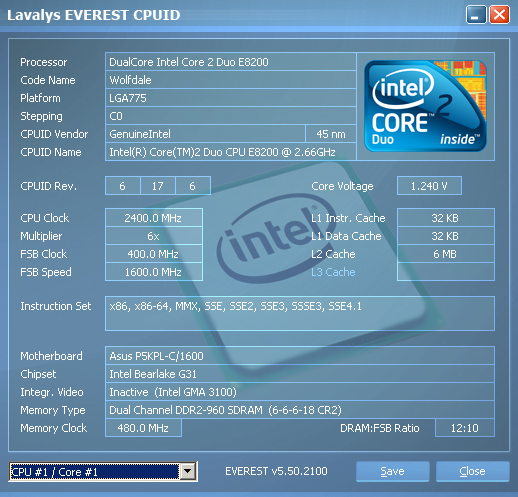Click the empty L3 Cache value field
The height and width of the screenshot is (497, 518).
coord(446,272)
